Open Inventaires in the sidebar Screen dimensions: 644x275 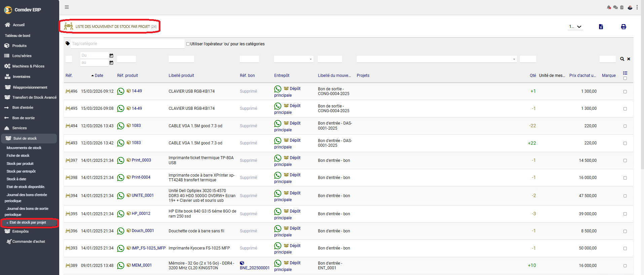(x=21, y=77)
